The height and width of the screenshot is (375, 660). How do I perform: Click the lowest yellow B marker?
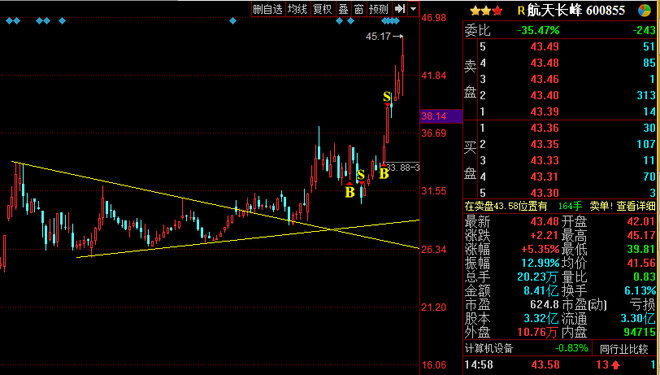coord(350,192)
